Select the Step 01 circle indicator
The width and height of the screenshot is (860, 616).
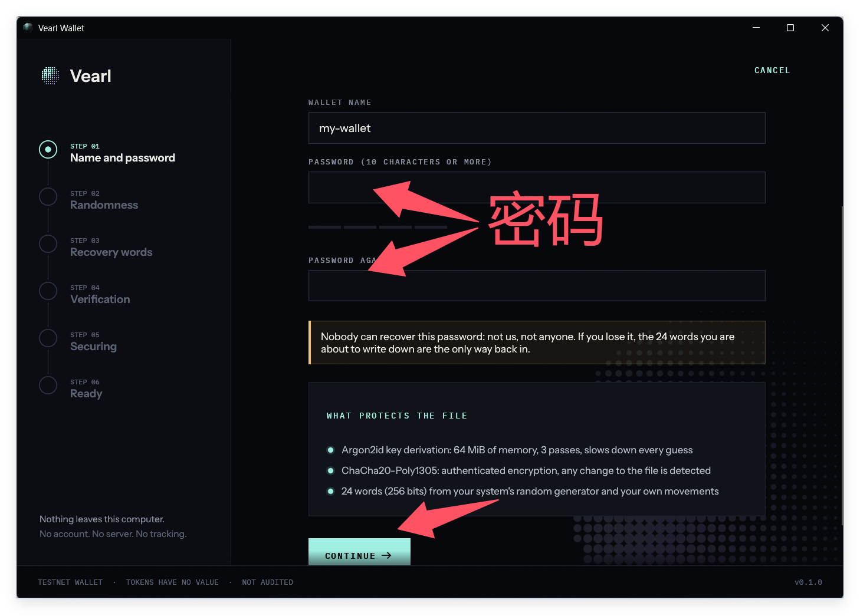click(x=48, y=150)
